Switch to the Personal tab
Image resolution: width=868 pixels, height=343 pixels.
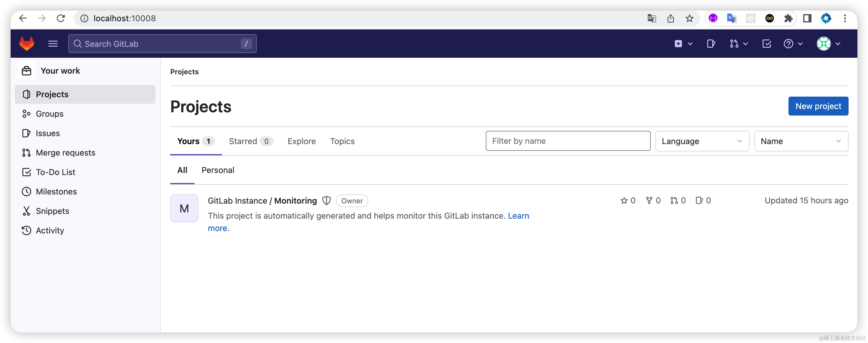click(x=218, y=170)
